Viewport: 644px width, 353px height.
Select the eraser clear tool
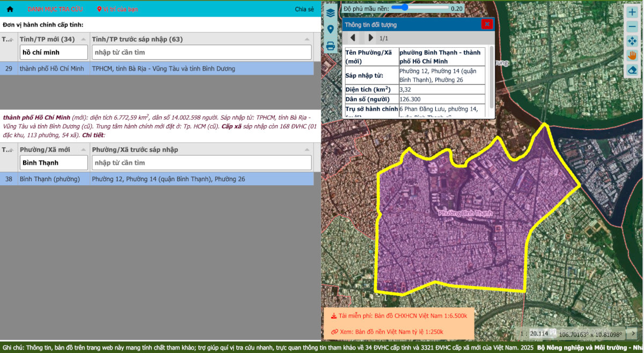[x=632, y=70]
